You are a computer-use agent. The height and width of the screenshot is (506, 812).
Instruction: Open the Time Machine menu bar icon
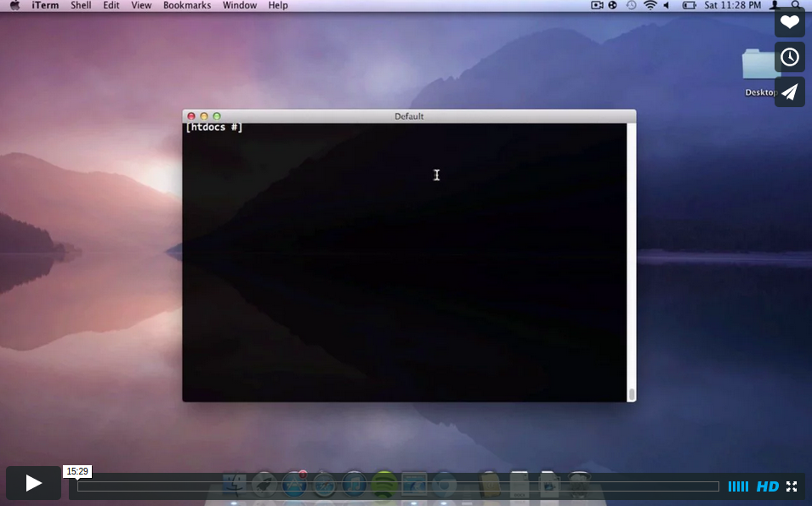coord(631,5)
